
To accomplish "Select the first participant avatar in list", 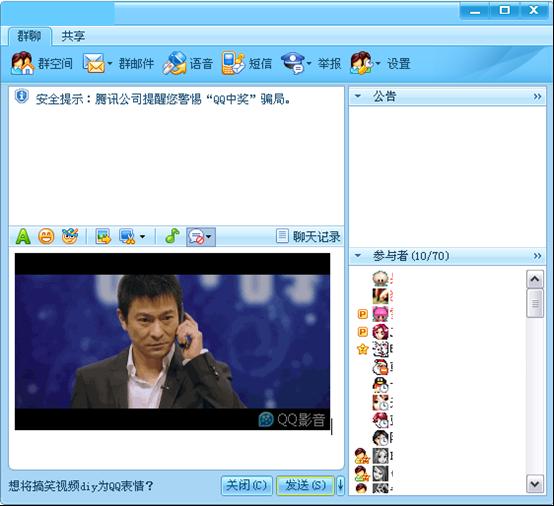I will click(x=381, y=278).
